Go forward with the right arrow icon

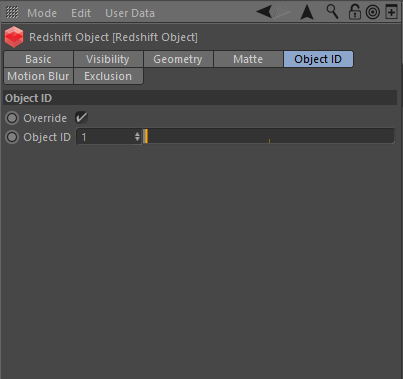tap(282, 12)
